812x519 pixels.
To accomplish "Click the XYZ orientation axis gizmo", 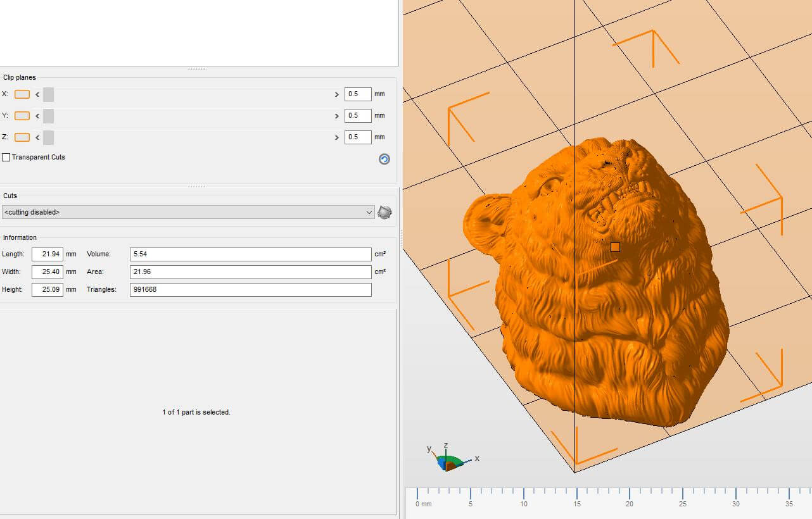I will [450, 460].
